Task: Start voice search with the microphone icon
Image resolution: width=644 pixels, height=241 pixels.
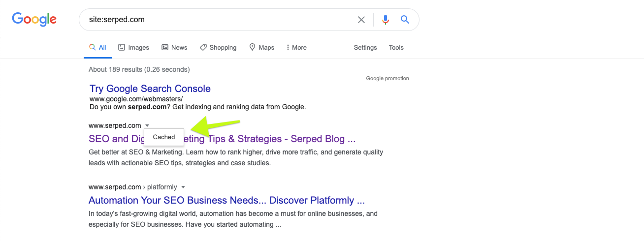Action: (x=386, y=20)
